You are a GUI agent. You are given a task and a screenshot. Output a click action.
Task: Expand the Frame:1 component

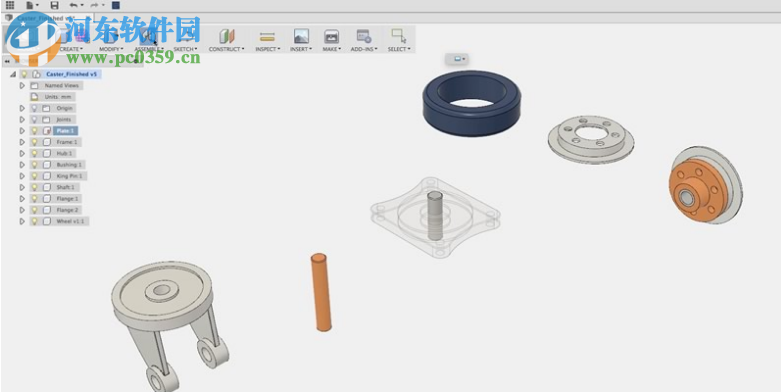pos(22,142)
